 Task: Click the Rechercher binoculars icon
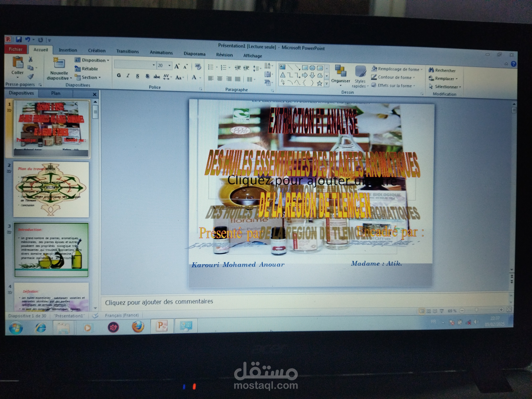431,70
